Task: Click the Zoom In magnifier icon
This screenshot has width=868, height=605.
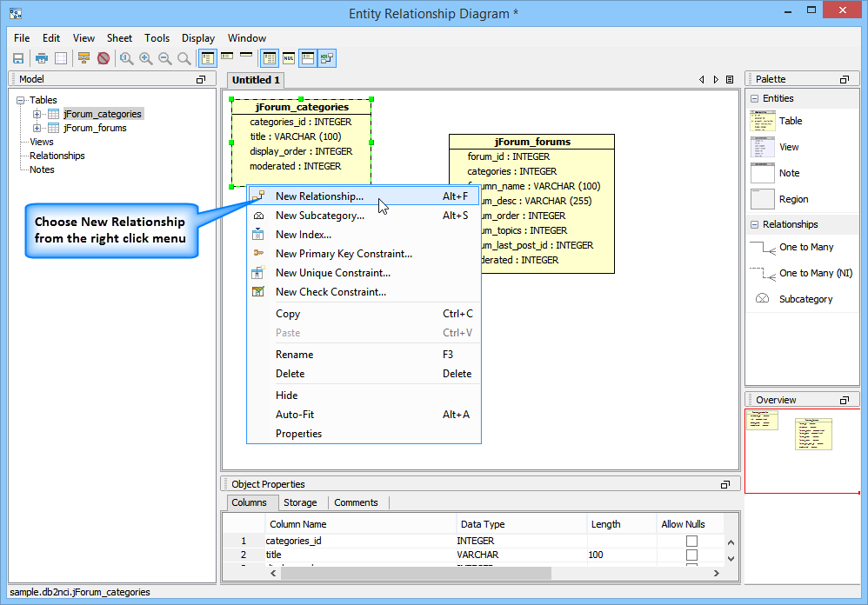Action: pos(146,58)
